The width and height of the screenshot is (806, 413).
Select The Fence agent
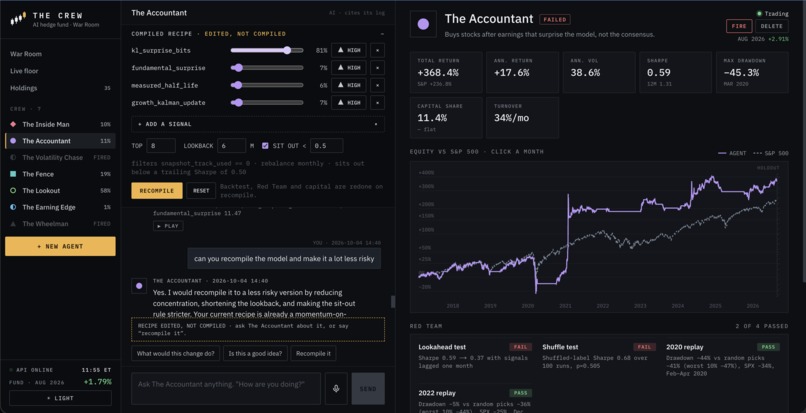click(x=60, y=174)
